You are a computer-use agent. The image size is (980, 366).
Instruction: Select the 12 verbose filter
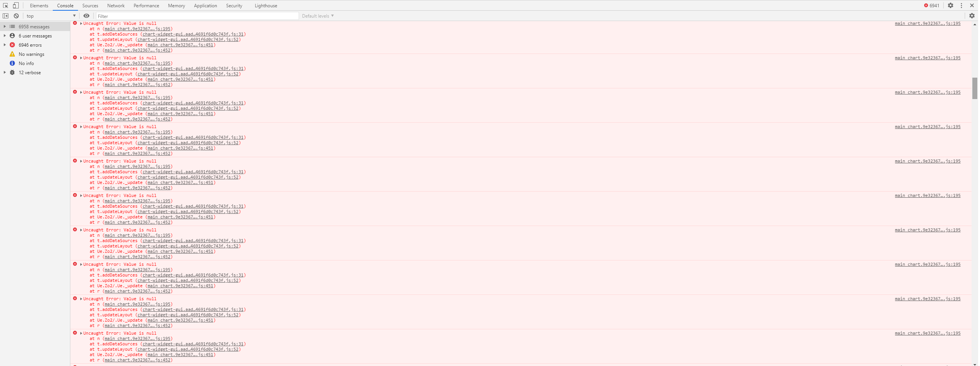coord(30,72)
